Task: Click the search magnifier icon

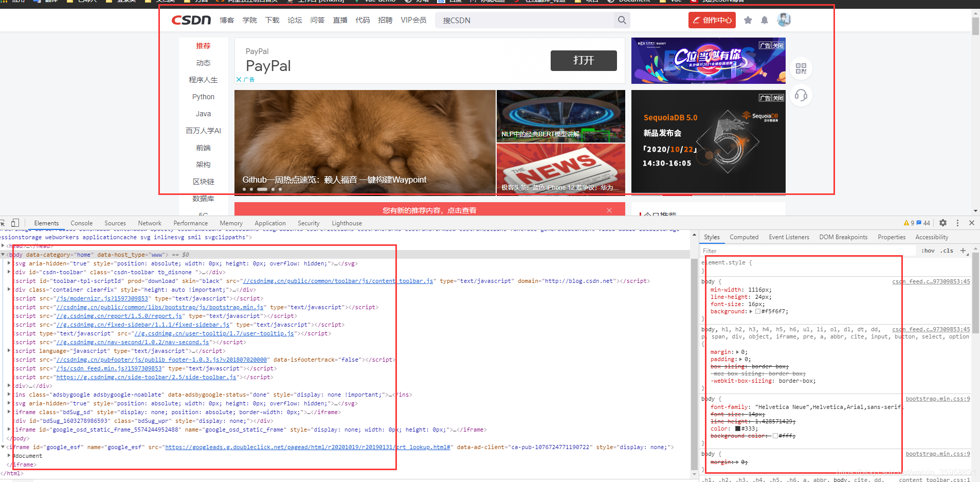Action: pos(622,20)
